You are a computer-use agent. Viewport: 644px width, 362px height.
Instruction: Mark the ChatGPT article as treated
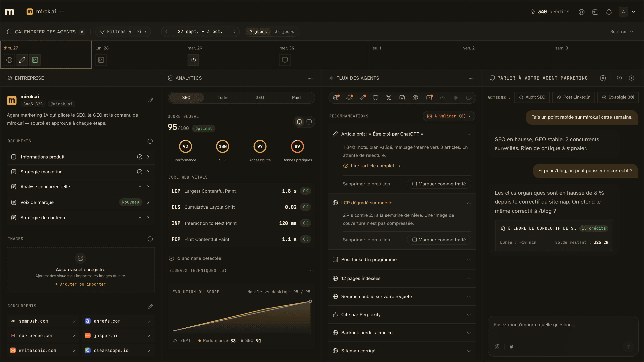(439, 184)
